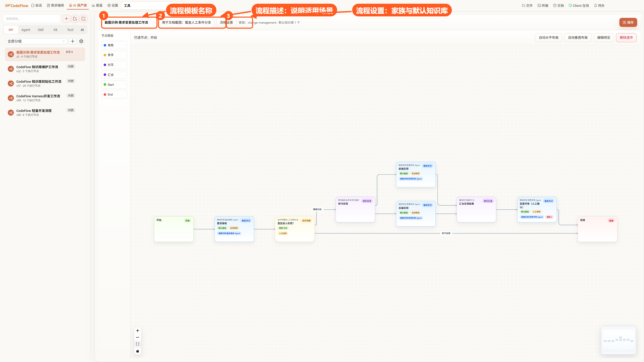Open the CodeFlow 轻量开发流程 template

(45, 113)
